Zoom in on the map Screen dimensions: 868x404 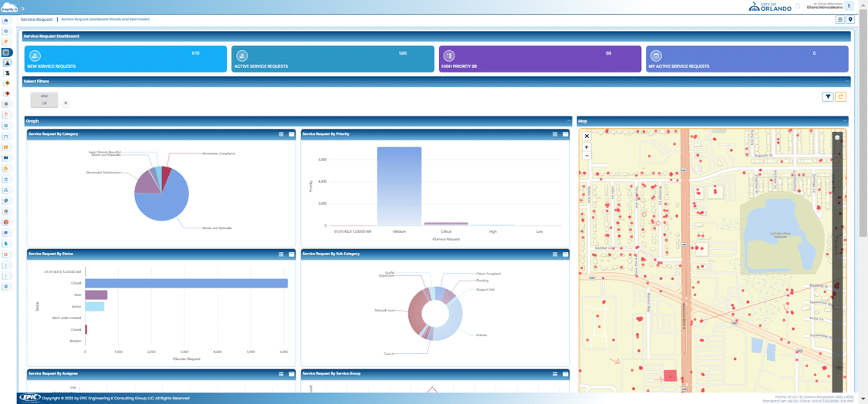[x=586, y=146]
